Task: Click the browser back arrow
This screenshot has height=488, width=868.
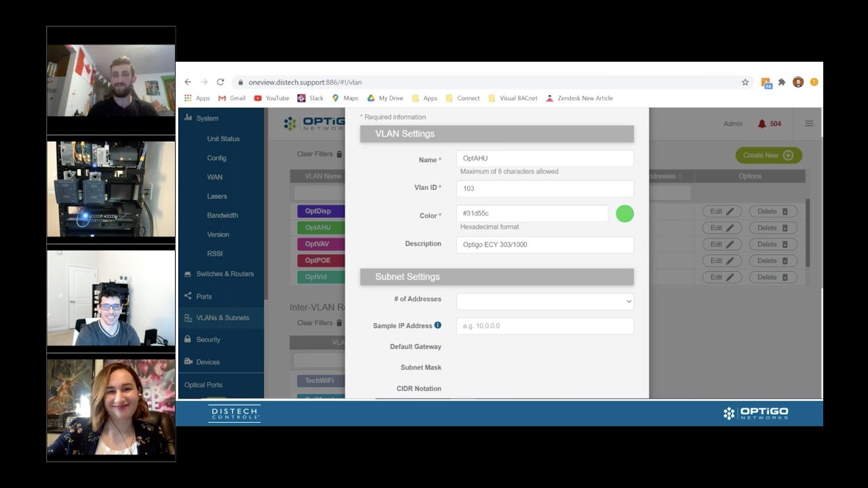Action: 189,82
